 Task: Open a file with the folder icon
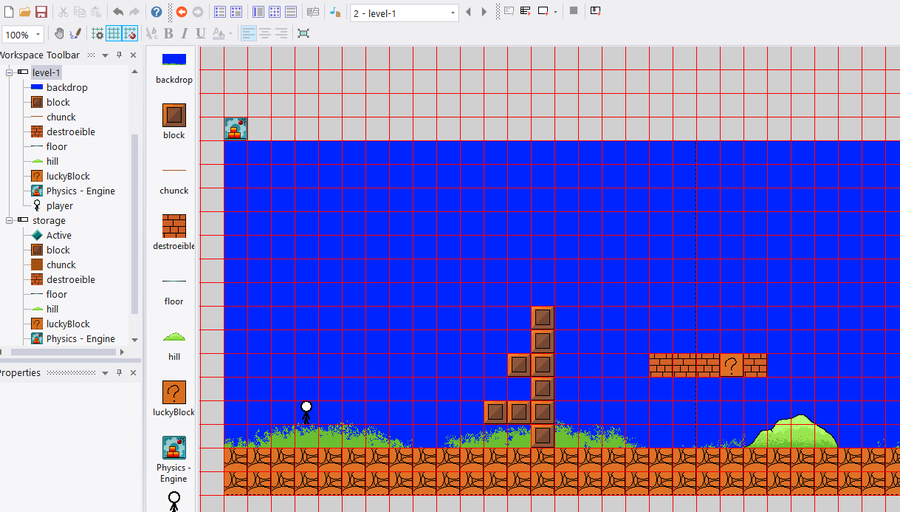pos(25,11)
